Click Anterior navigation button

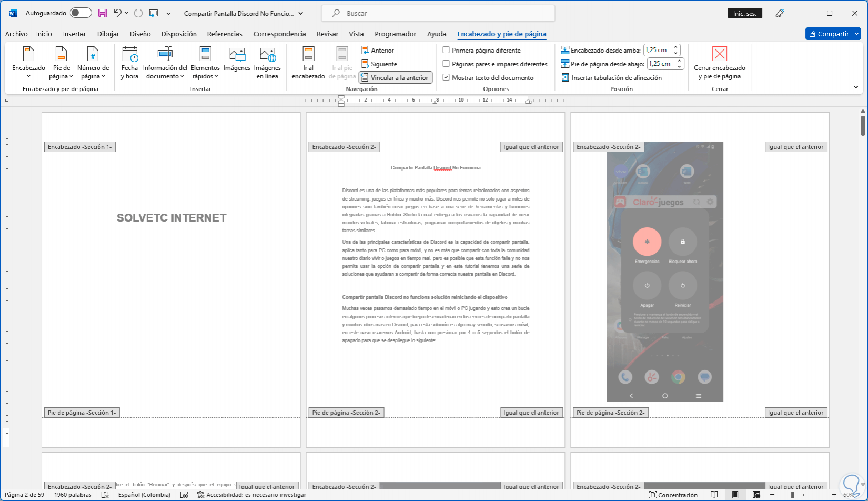point(378,51)
